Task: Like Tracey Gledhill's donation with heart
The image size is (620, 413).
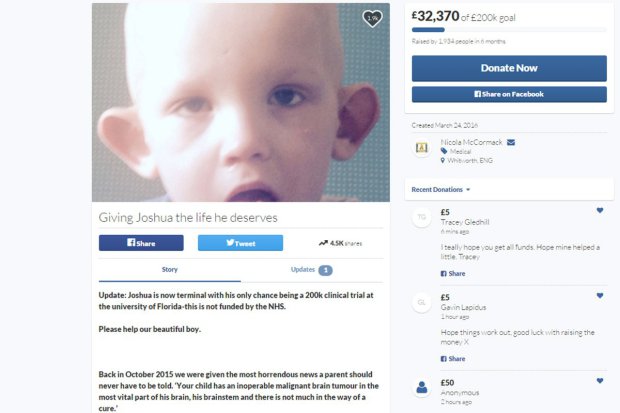Action: (600, 210)
